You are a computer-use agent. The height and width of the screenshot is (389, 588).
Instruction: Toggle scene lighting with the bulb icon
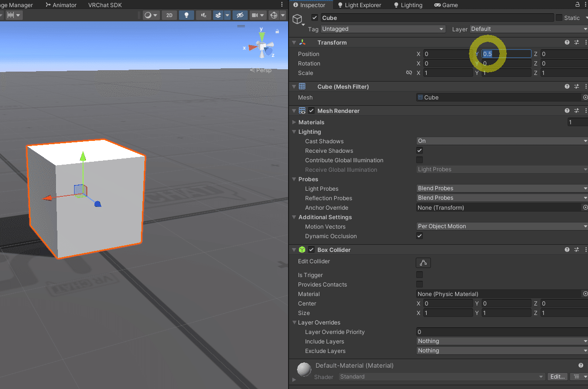click(x=186, y=15)
